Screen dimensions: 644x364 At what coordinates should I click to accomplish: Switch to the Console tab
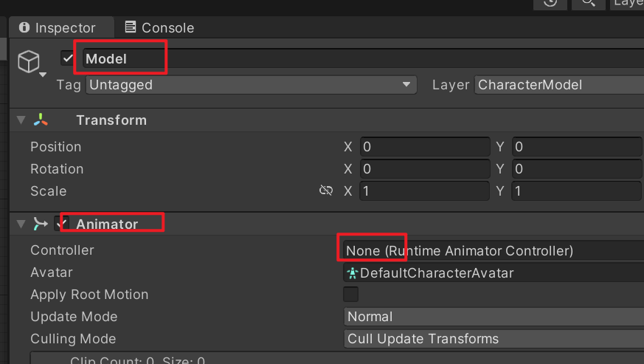pos(159,27)
